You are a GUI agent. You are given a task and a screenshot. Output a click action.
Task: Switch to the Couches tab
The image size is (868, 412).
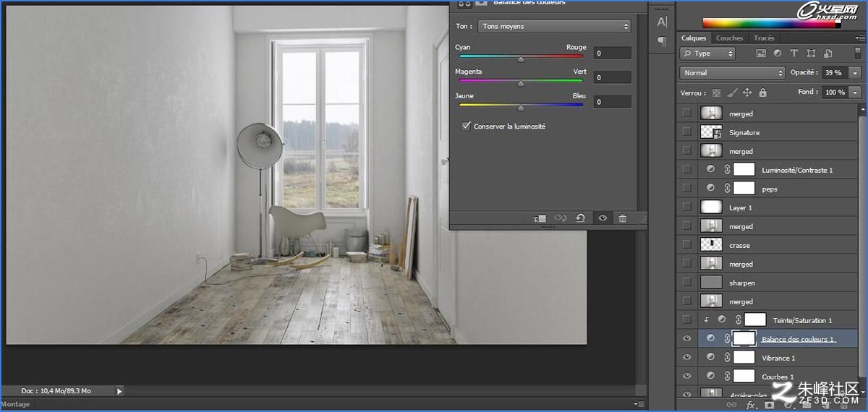tap(729, 38)
